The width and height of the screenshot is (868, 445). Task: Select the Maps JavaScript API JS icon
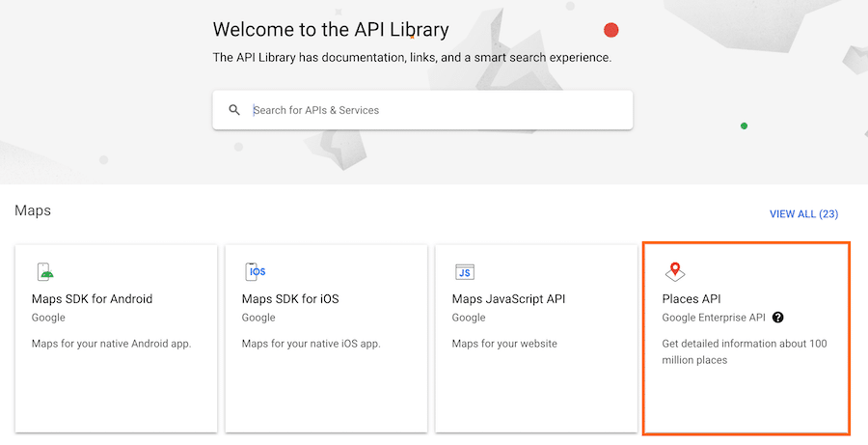[x=465, y=272]
